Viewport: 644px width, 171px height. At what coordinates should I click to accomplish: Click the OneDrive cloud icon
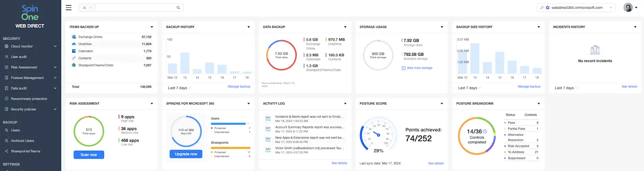point(74,44)
